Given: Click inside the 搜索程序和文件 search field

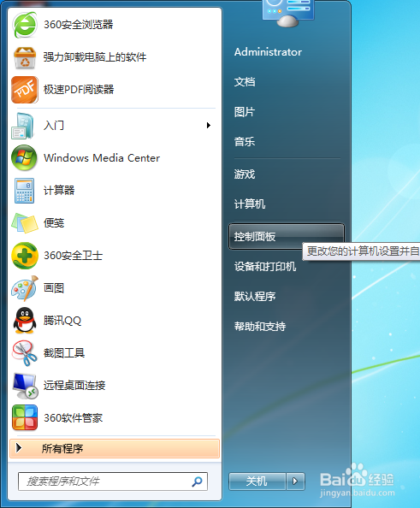Looking at the screenshot, I should (x=113, y=481).
